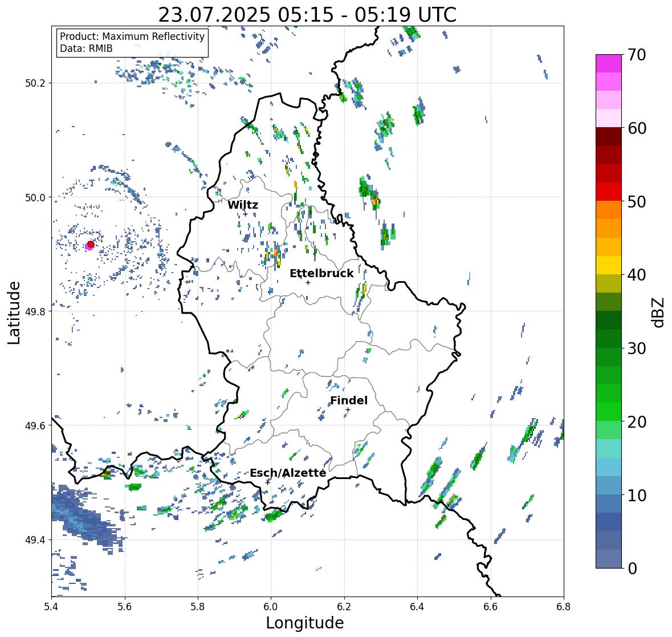Click the colorbar tick label 0
This screenshot has width=672, height=637.
pyautogui.click(x=632, y=569)
